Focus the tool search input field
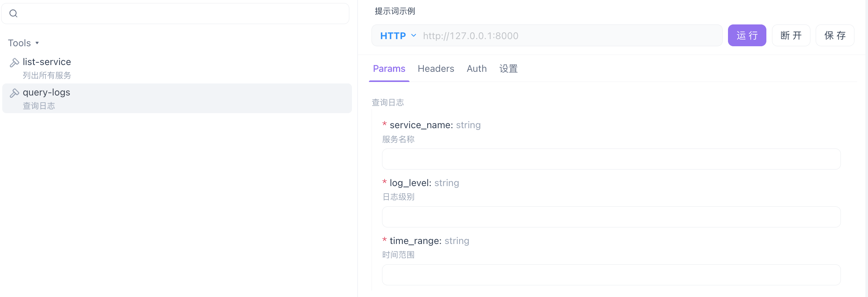868x297 pixels. point(175,14)
